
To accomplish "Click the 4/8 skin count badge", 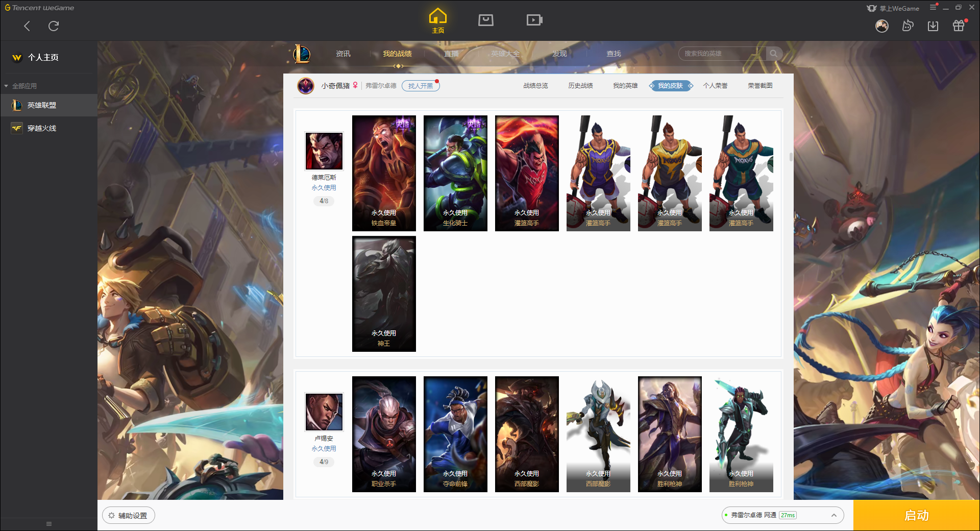I will 324,201.
